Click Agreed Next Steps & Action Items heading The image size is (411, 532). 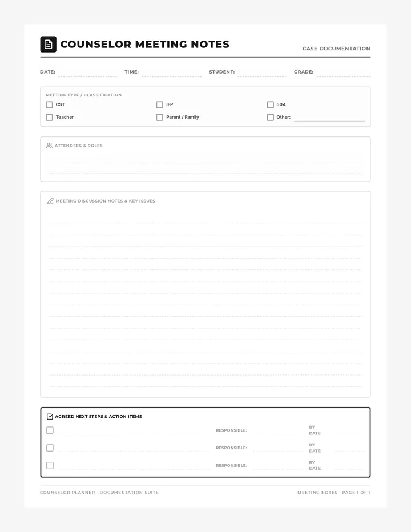(x=98, y=416)
